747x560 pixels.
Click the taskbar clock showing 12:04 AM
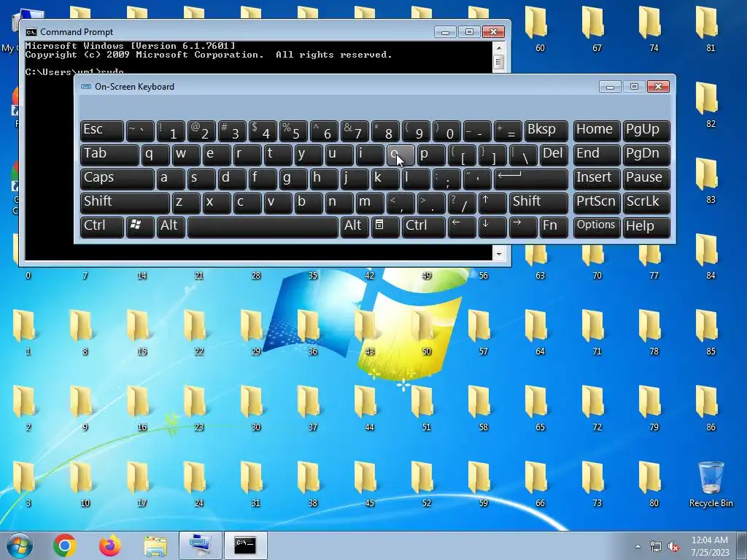pos(709,546)
